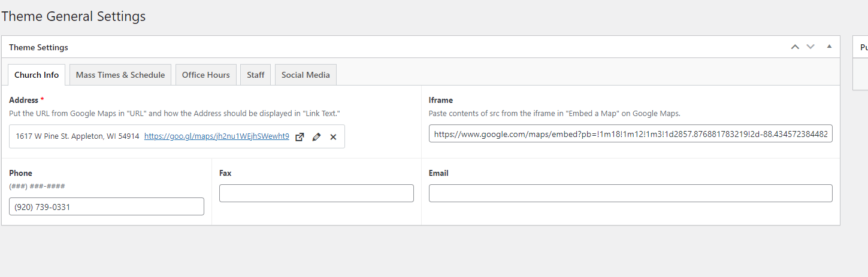
Task: Select the Church Info tab
Action: [x=37, y=75]
